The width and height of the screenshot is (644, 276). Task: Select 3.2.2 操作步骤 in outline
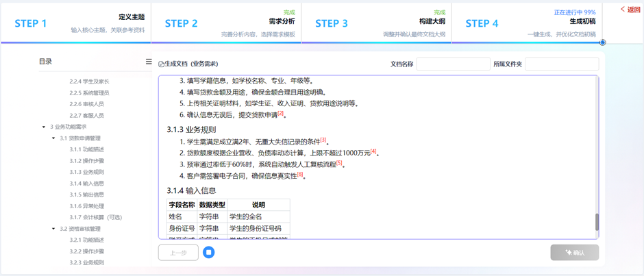(86, 251)
